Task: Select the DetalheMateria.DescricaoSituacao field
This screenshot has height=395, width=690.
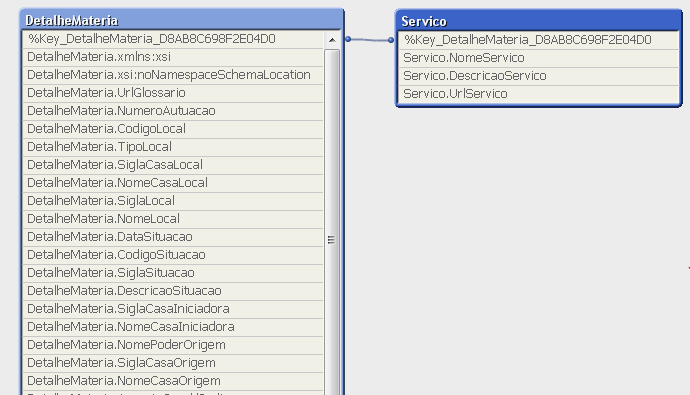Action: point(173,291)
